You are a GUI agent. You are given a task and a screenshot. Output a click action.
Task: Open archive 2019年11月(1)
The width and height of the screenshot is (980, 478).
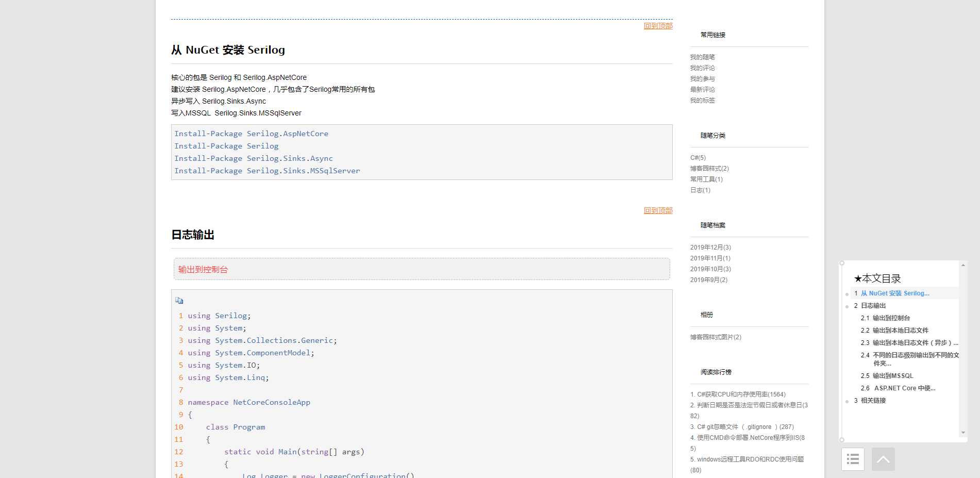710,258
